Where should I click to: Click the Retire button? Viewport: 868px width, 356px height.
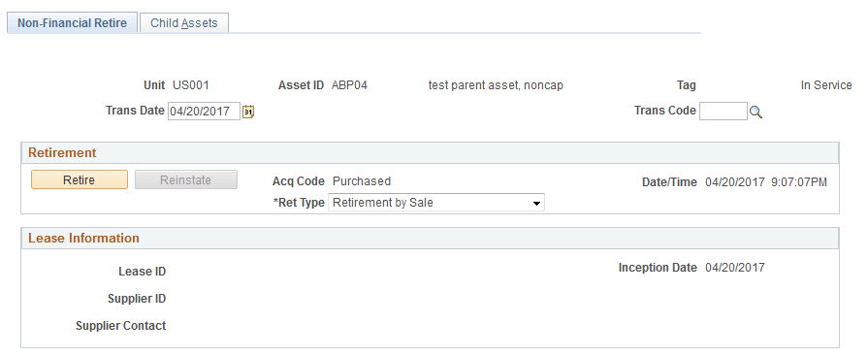(x=80, y=179)
